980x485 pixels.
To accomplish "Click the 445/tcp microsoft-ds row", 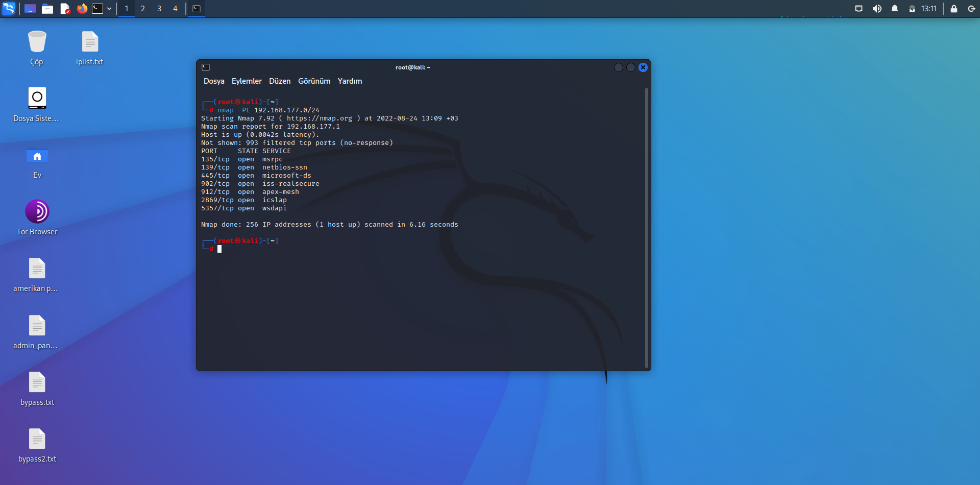I will pos(256,176).
